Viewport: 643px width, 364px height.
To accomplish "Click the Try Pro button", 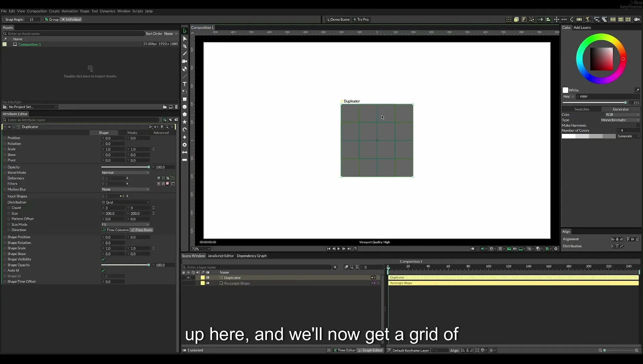I will pyautogui.click(x=361, y=19).
